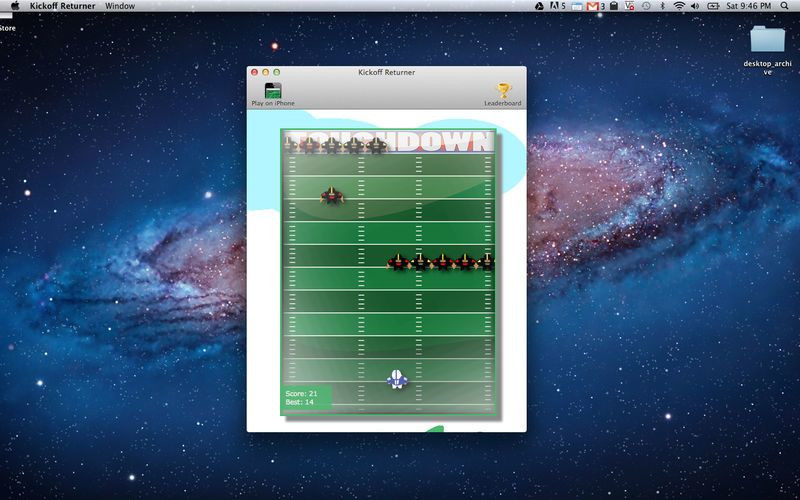
Task: Click the Sat 9:46 PM clock
Action: click(x=748, y=6)
